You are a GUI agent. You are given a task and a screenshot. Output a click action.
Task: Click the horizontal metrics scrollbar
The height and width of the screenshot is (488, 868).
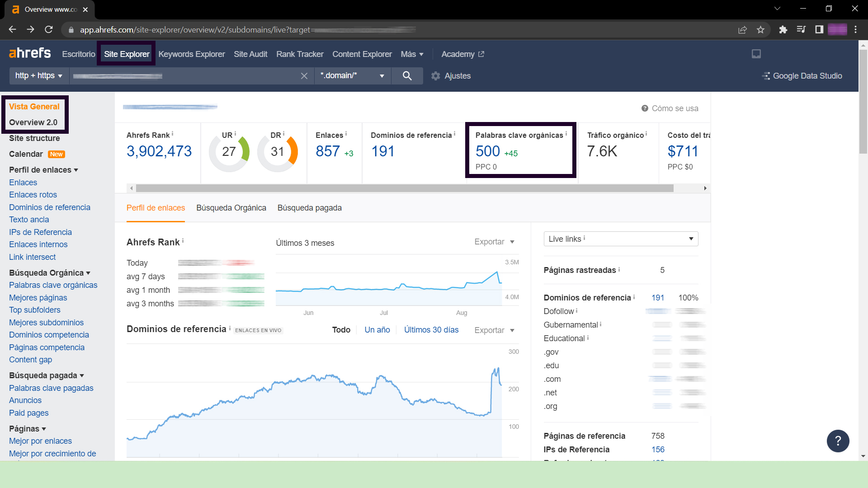[x=405, y=188]
